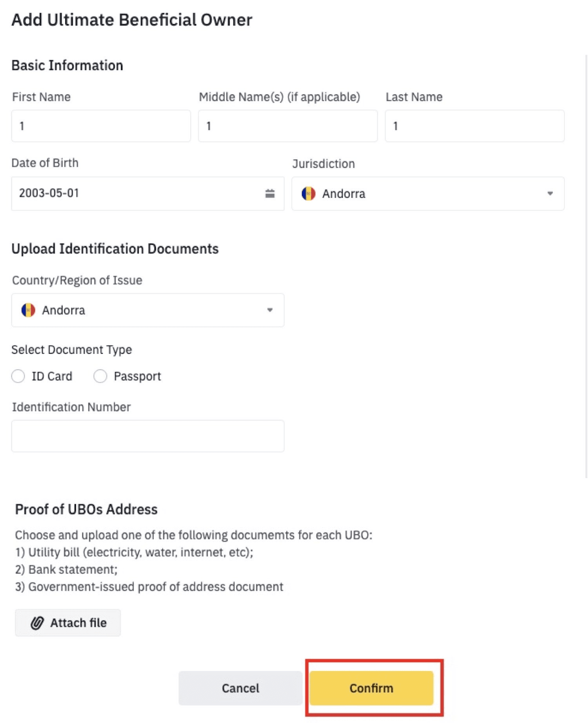Image resolution: width=588 pixels, height=723 pixels.
Task: Click the Attach file button
Action: pos(68,623)
